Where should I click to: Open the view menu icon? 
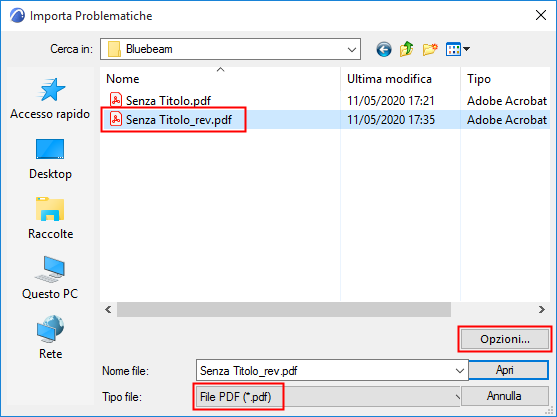coord(458,49)
